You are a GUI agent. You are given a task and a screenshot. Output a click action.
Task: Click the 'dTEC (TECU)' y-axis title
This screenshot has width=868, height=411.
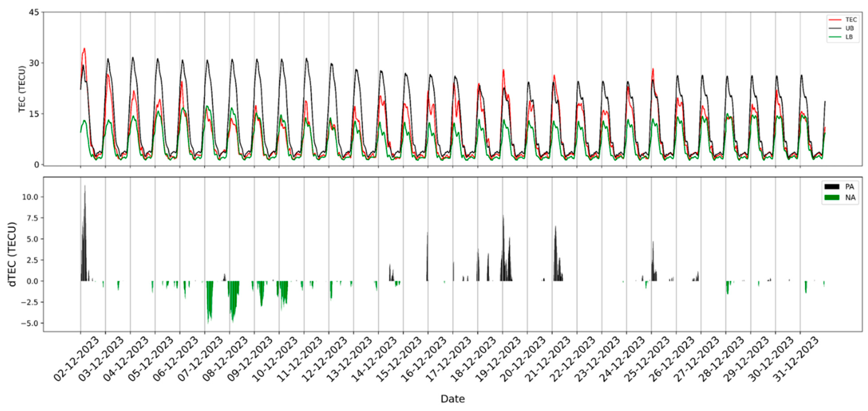[x=13, y=255]
